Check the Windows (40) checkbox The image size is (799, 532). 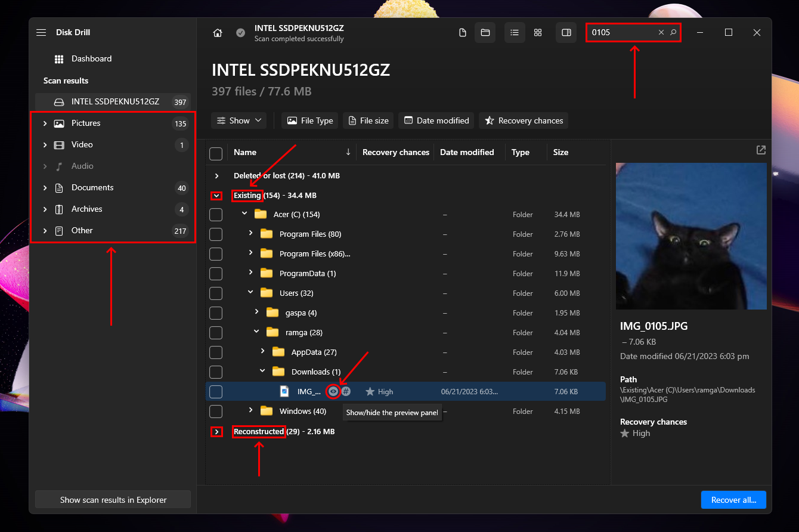pyautogui.click(x=216, y=412)
